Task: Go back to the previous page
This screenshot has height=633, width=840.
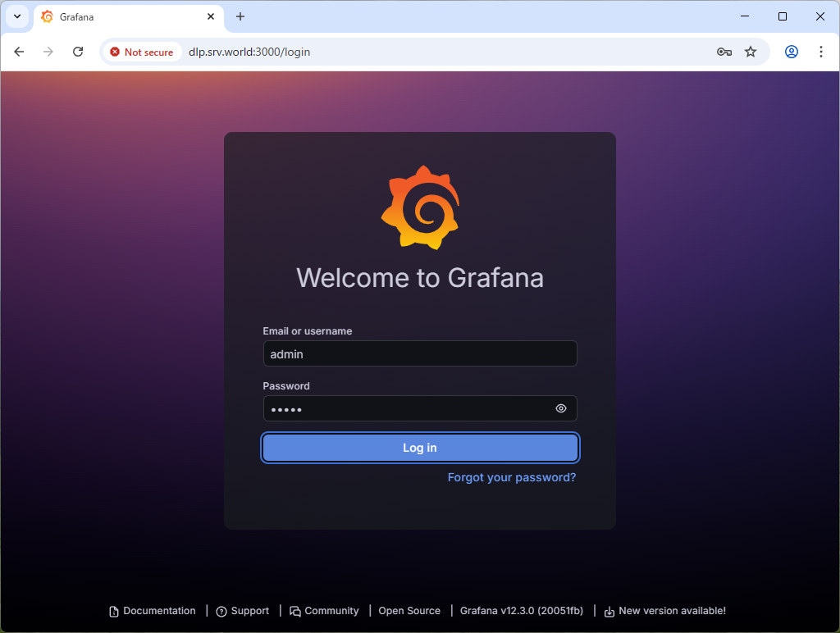Action: (19, 52)
